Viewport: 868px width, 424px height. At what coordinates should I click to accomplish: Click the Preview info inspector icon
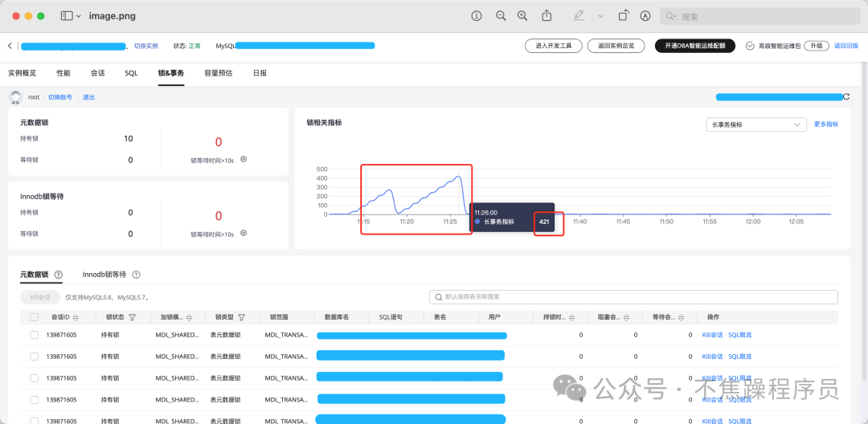477,15
